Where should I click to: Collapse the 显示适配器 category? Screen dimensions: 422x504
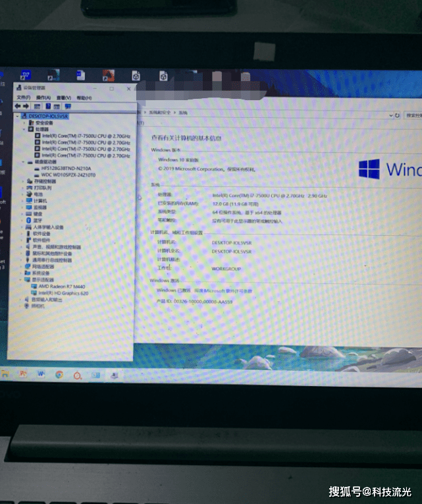pyautogui.click(x=21, y=279)
